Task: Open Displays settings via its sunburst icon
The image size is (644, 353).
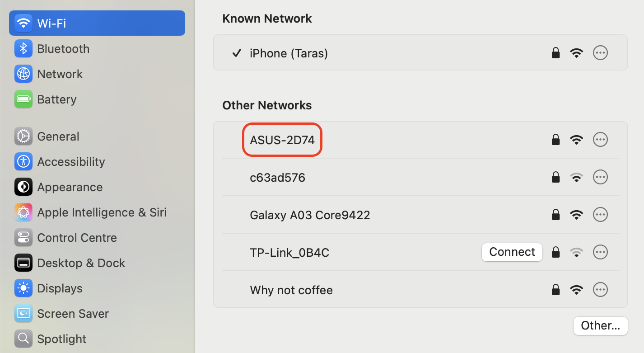Action: pyautogui.click(x=23, y=288)
